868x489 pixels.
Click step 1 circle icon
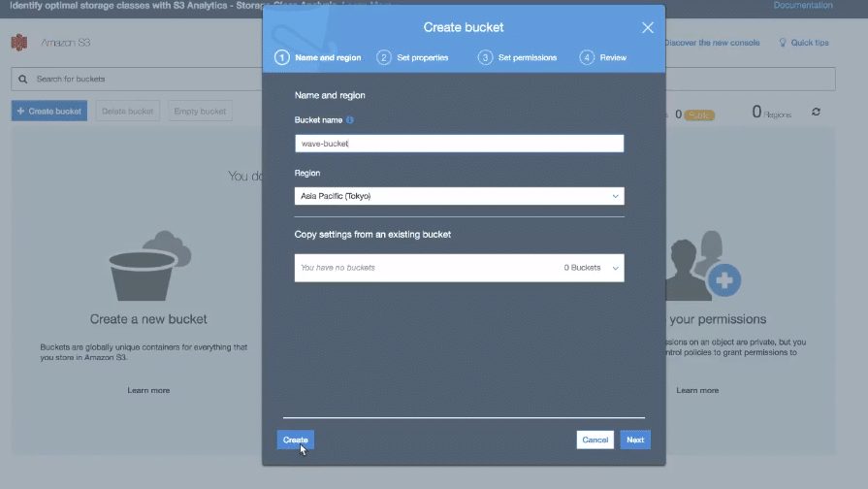tap(282, 57)
